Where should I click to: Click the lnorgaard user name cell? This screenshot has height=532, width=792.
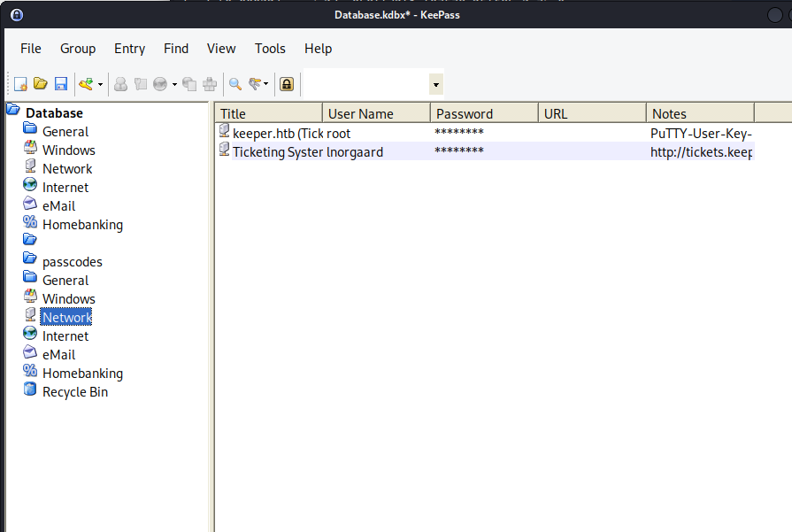[x=355, y=152]
